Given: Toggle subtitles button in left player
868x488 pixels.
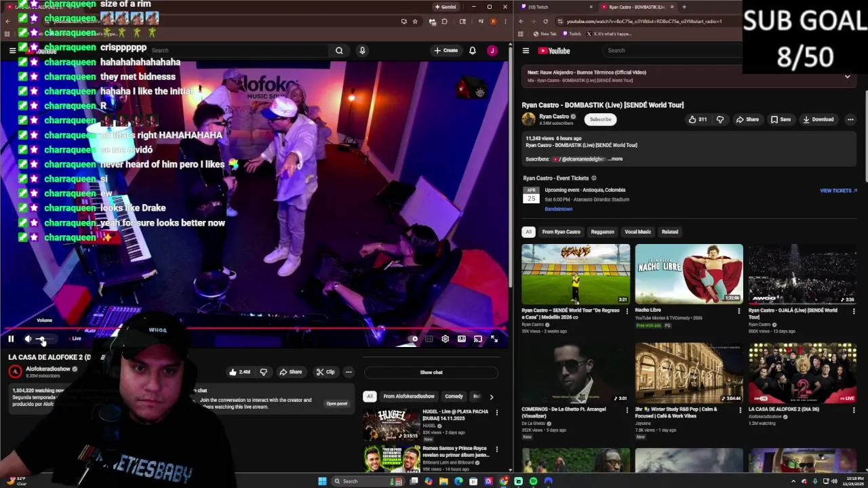Looking at the screenshot, I should pos(429,339).
